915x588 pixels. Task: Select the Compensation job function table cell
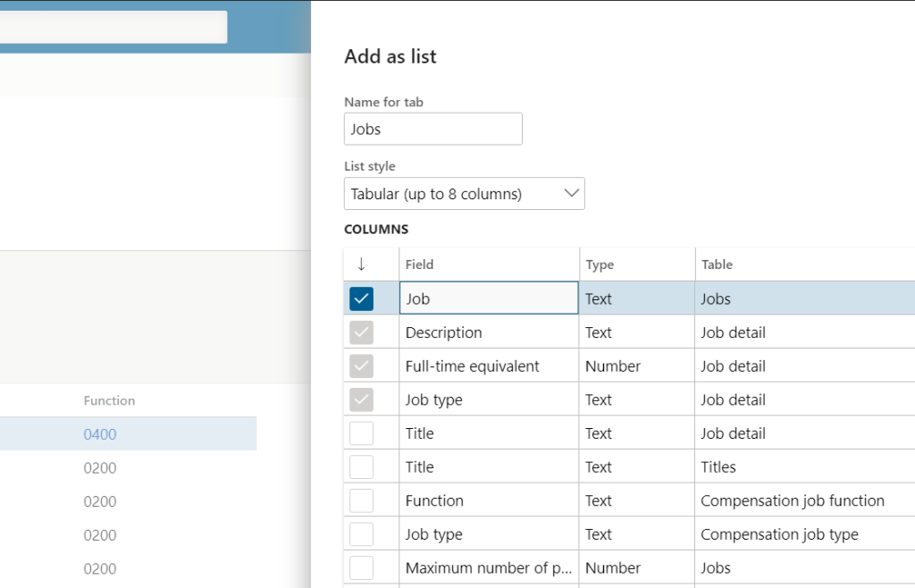792,500
